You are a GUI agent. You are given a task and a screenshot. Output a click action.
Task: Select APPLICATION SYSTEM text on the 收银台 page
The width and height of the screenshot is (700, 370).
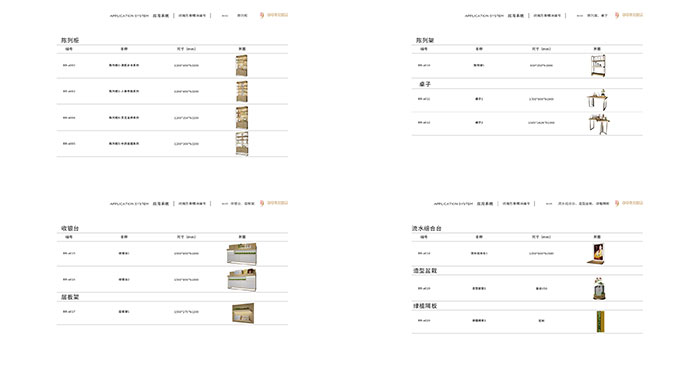[x=129, y=204]
